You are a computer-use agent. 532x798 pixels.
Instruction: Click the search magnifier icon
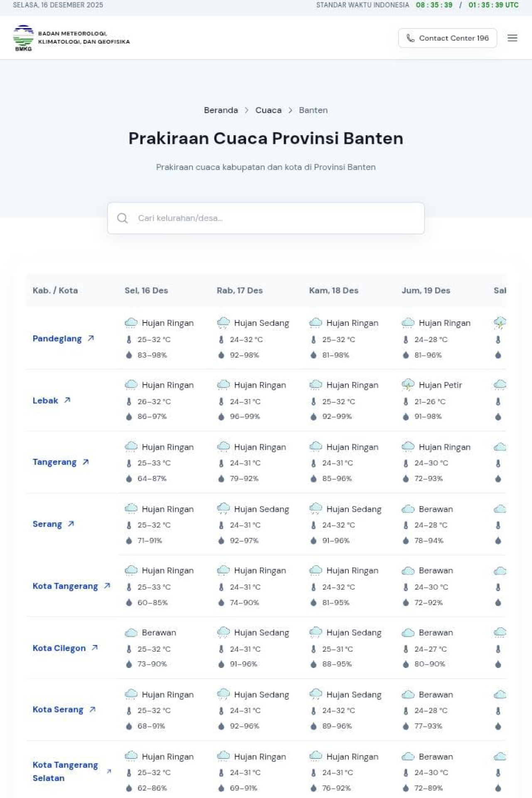(x=122, y=218)
